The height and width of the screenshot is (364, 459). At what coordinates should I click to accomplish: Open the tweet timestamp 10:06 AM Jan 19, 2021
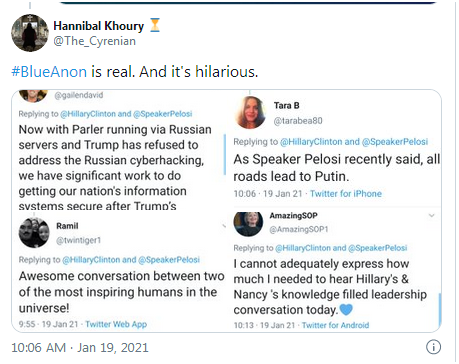(x=80, y=348)
